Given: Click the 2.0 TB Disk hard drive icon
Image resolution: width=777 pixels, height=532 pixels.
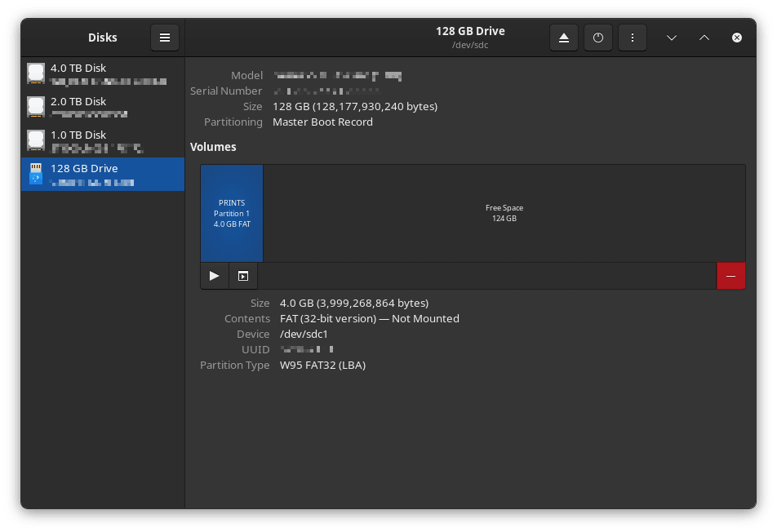Looking at the screenshot, I should coord(36,107).
